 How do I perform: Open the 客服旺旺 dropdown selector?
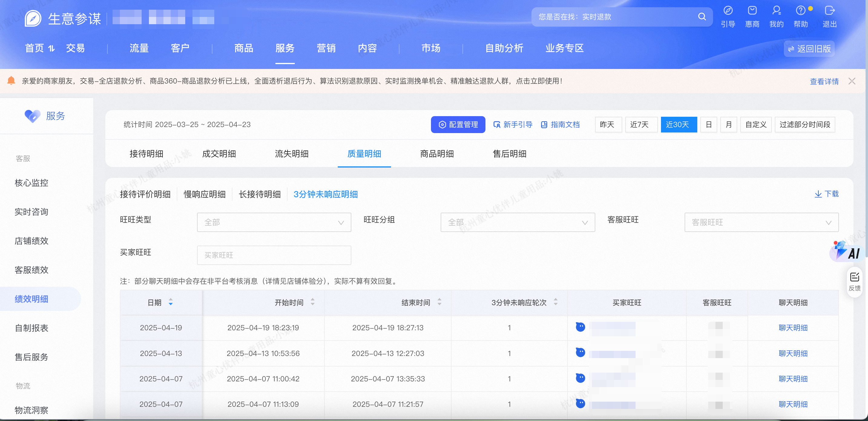pyautogui.click(x=761, y=222)
